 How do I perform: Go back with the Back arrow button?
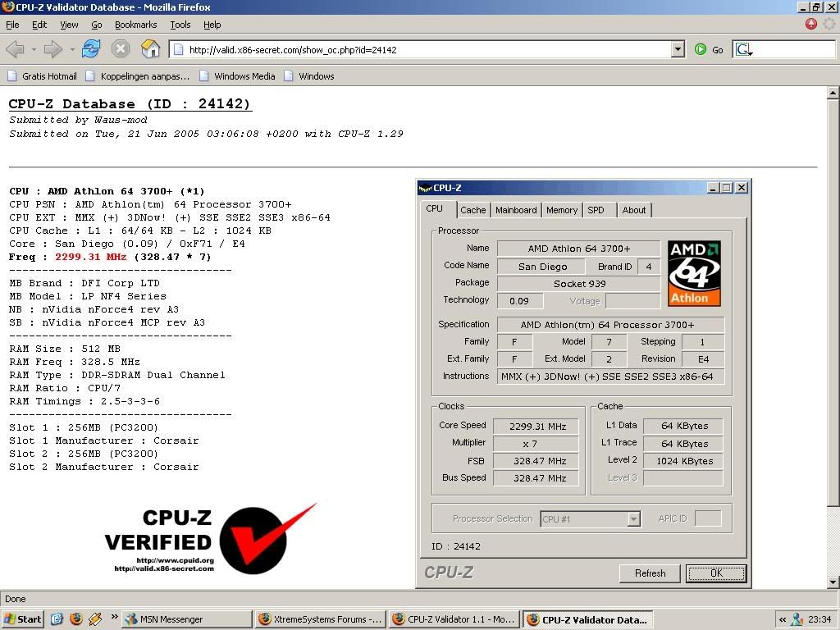point(16,49)
